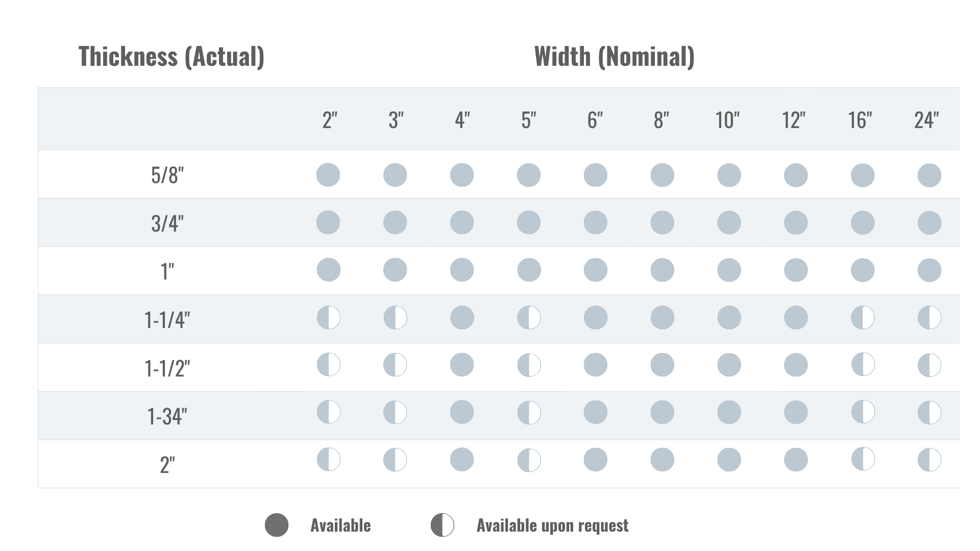Image resolution: width=980 pixels, height=551 pixels.
Task: Click the 5/8" thickness row label
Action: pos(167,175)
